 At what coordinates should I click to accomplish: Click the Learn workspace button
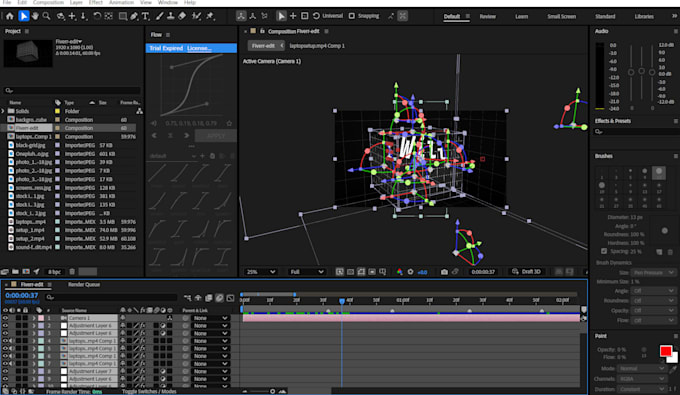click(x=521, y=16)
